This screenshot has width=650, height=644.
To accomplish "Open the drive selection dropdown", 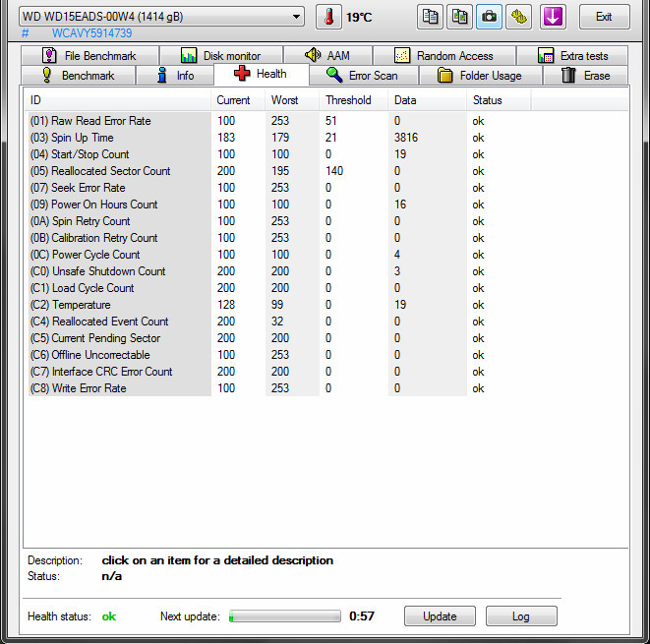I will [x=161, y=17].
